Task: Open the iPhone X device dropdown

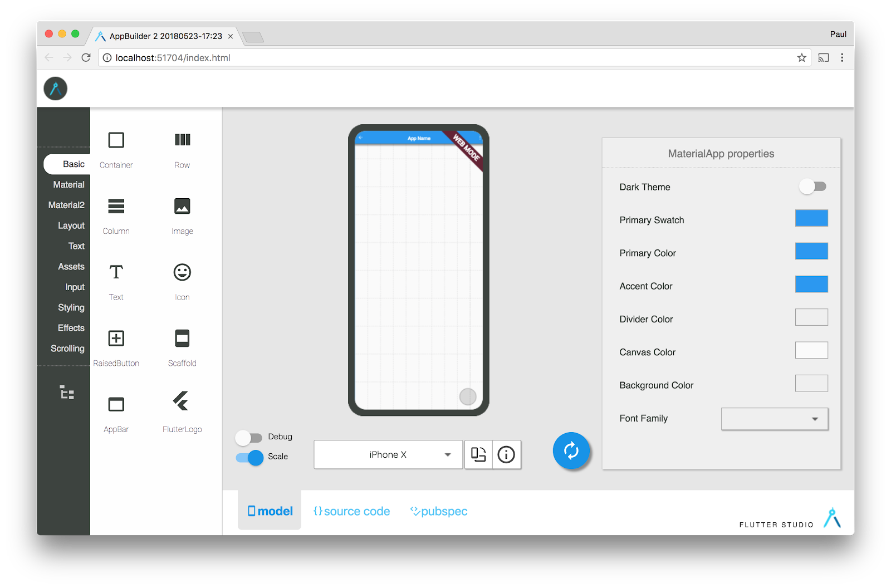Action: tap(388, 454)
